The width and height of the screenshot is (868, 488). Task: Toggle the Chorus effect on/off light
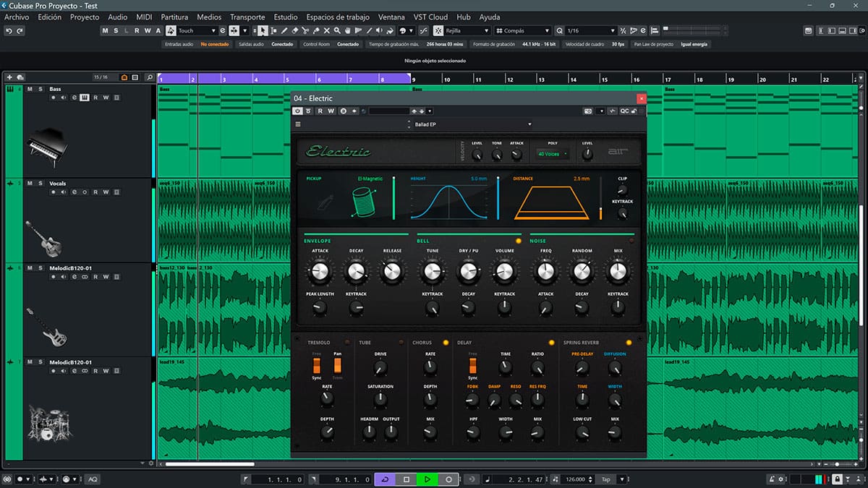pyautogui.click(x=446, y=343)
